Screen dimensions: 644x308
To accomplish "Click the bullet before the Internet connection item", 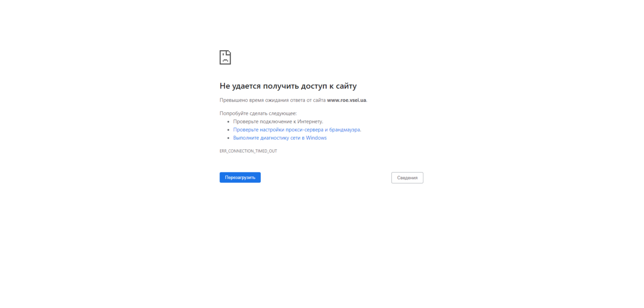I will click(228, 122).
